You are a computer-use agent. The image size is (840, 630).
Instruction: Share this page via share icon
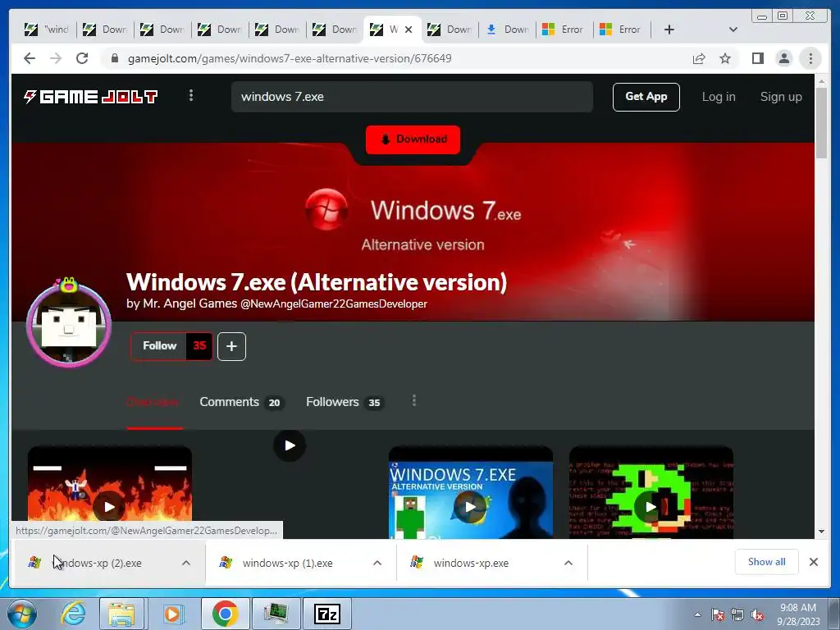click(699, 58)
